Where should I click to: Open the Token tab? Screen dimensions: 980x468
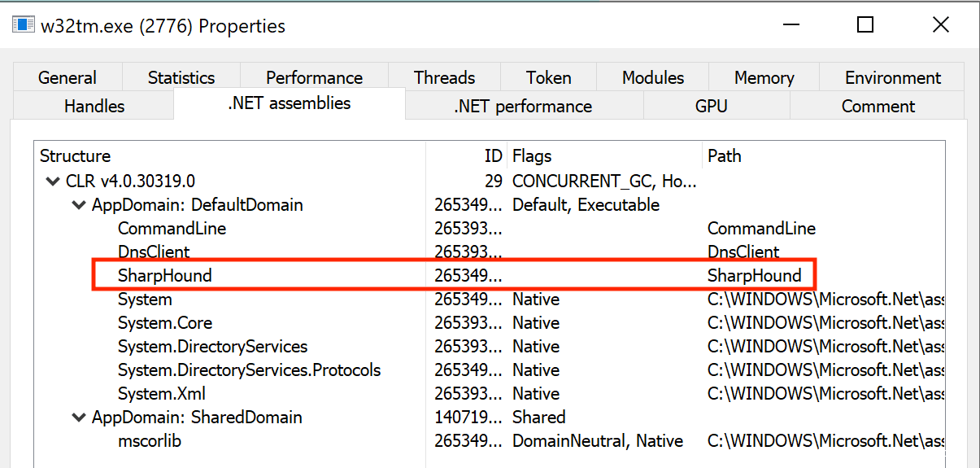[x=548, y=78]
